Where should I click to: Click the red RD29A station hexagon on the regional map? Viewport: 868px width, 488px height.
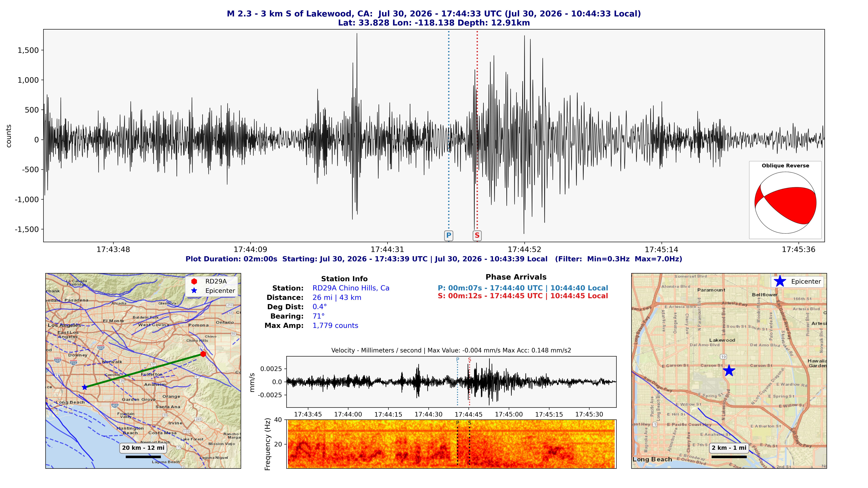click(203, 354)
